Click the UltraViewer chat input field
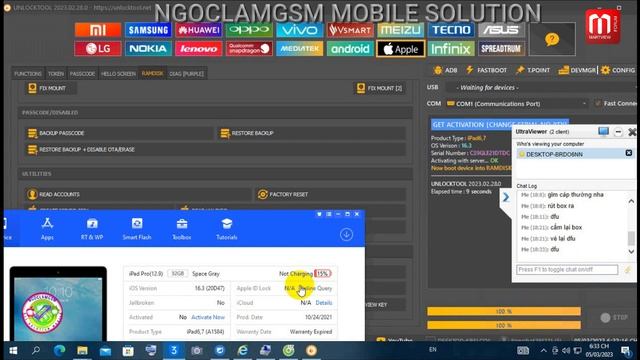 567,270
